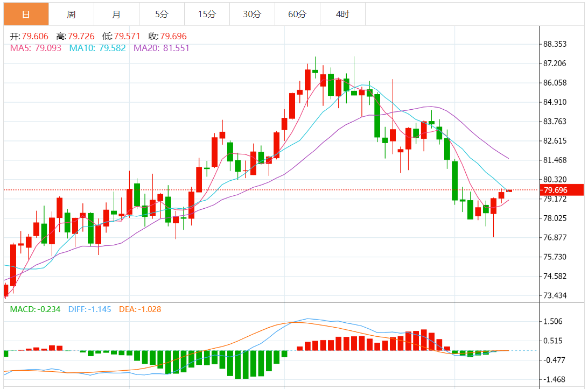Click the opening price readout 开:79.606

coord(29,37)
